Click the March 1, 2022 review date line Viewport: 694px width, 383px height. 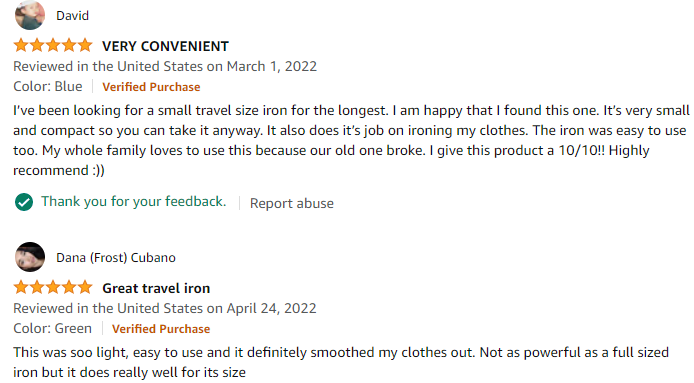pos(165,66)
